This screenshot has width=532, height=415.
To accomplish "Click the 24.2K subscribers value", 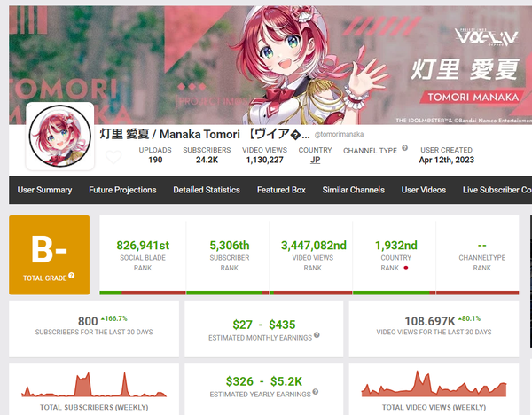I will pos(207,160).
